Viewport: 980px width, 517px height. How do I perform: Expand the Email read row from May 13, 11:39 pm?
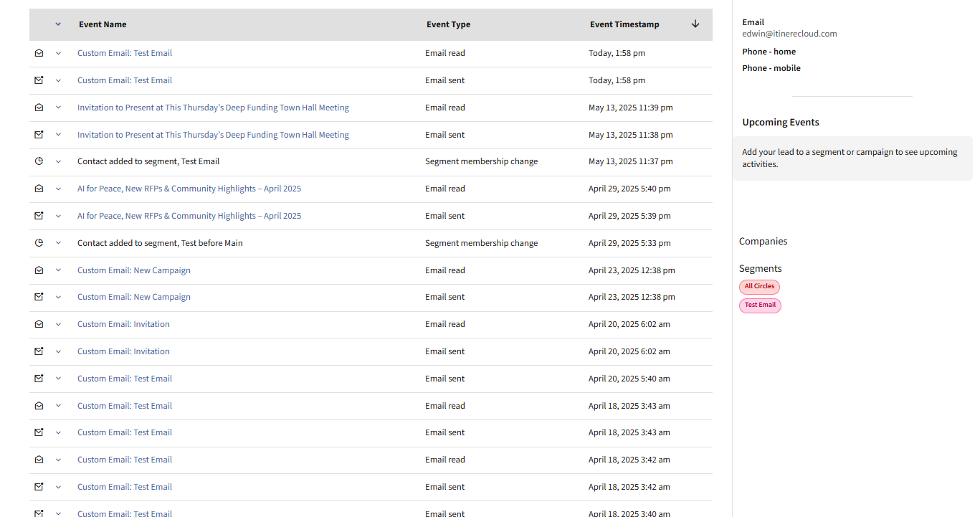click(x=58, y=108)
